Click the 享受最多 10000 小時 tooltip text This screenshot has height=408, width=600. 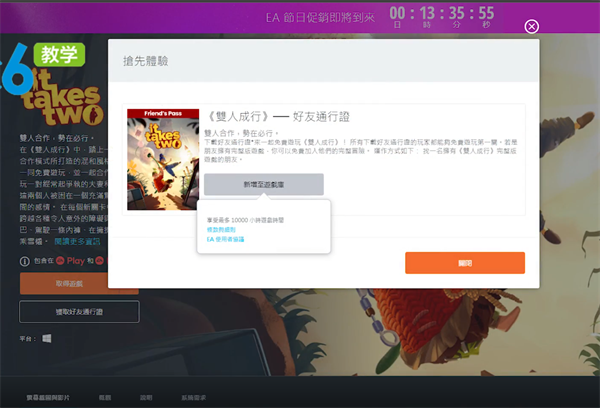(245, 220)
